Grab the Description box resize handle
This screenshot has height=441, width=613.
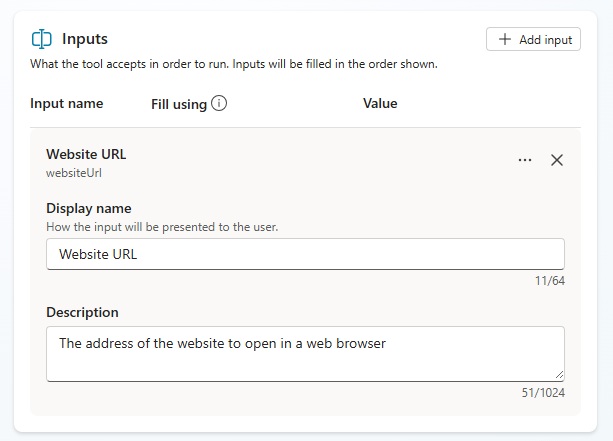[558, 375]
